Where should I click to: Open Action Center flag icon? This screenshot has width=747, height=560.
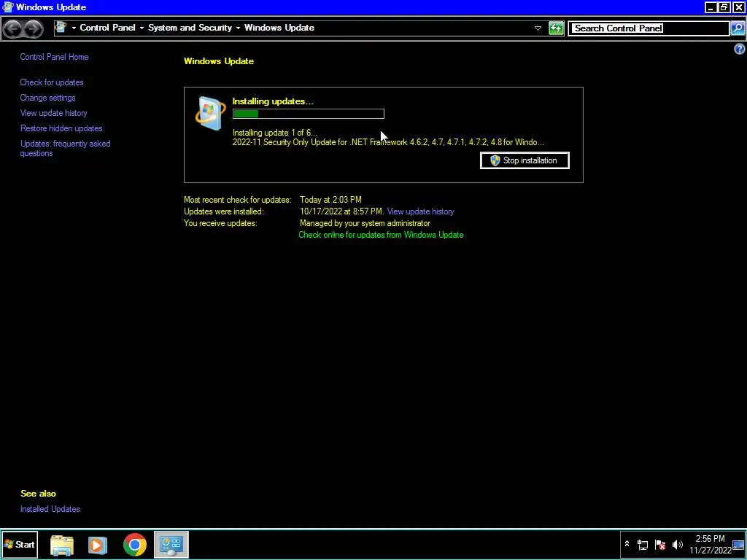659,545
